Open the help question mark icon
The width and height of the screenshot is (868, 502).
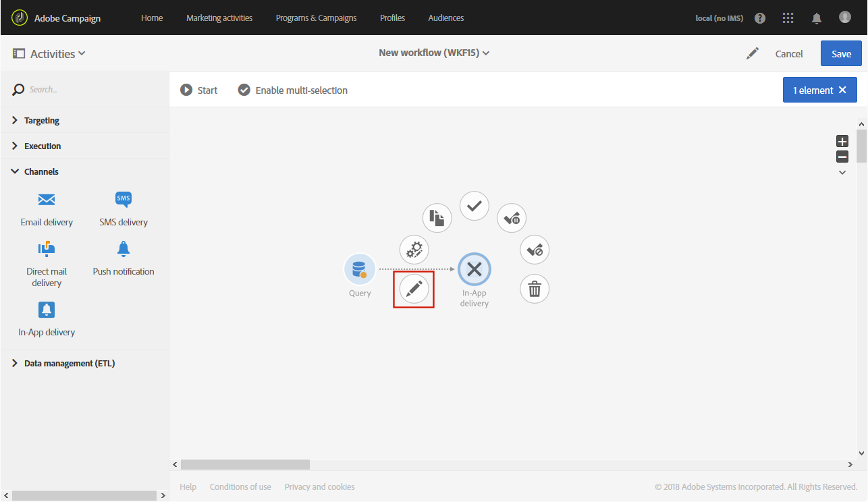pyautogui.click(x=760, y=18)
